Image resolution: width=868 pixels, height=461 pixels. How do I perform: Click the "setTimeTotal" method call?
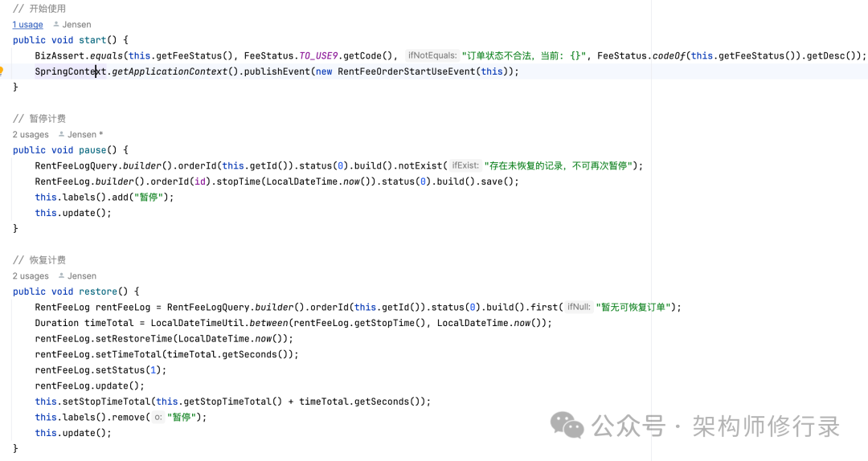[x=128, y=354]
